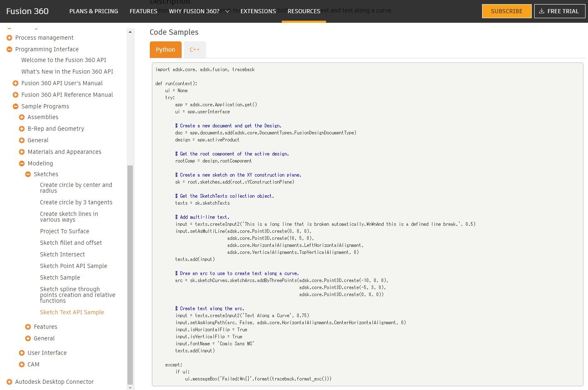Expand B-Rep and Geometry node
The width and height of the screenshot is (588, 390).
coord(22,129)
